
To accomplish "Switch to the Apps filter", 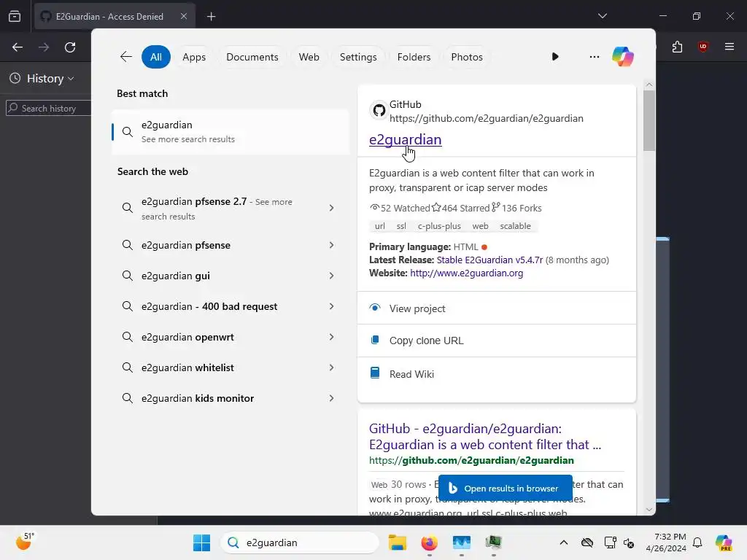I will pos(194,57).
